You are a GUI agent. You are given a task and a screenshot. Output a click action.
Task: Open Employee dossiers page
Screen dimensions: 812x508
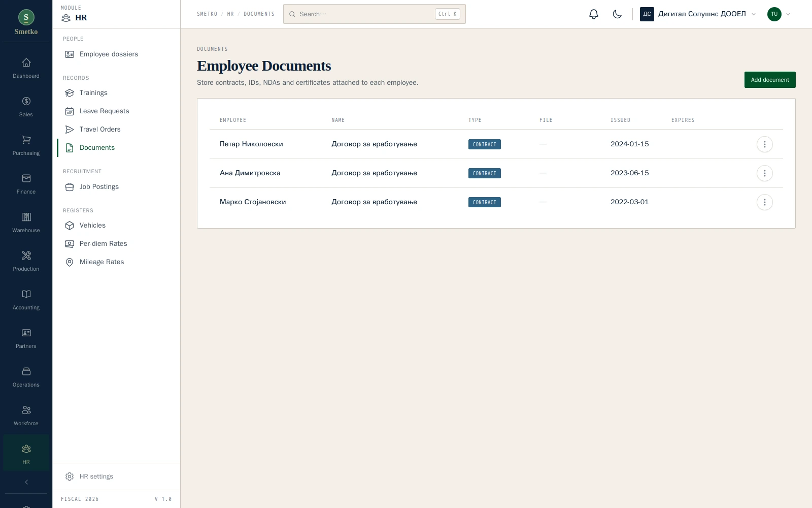point(116,54)
